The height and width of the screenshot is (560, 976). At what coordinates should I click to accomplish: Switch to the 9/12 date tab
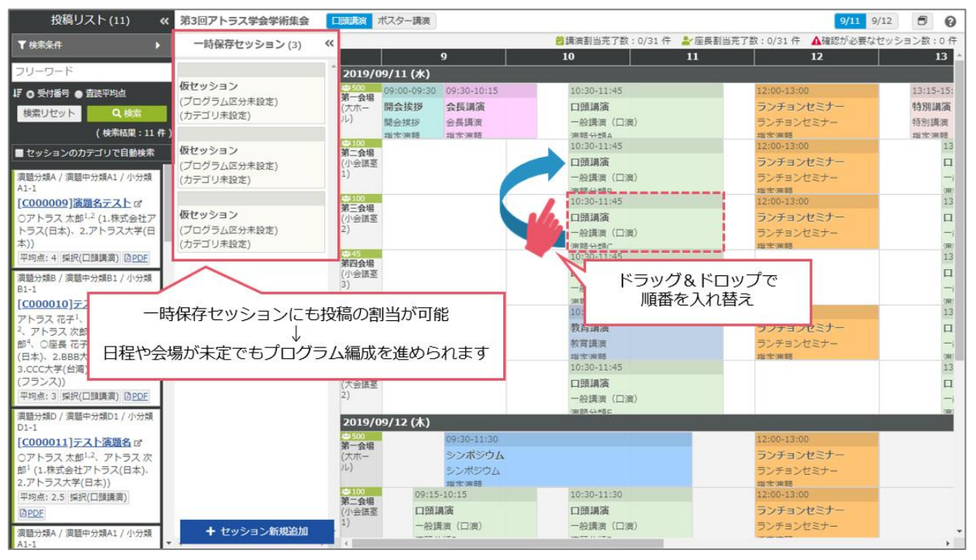(881, 22)
